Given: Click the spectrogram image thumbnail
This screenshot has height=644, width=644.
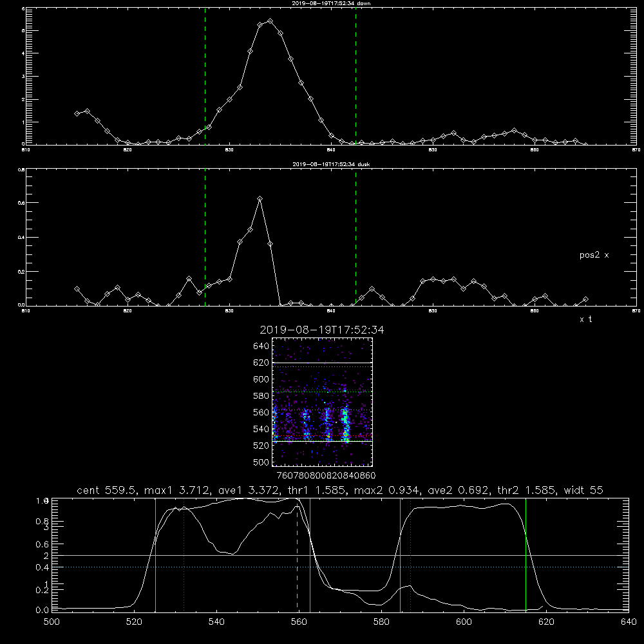Looking at the screenshot, I should click(323, 402).
